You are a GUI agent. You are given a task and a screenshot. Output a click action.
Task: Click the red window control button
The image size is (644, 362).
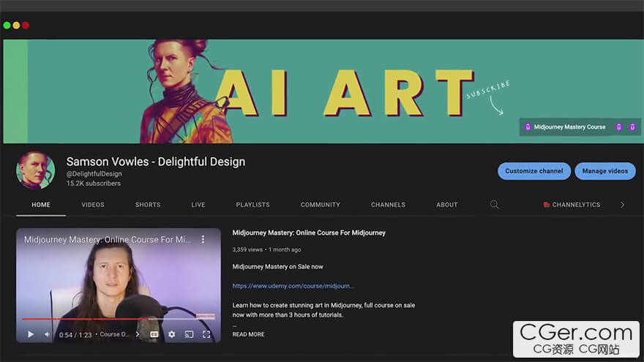(26, 26)
